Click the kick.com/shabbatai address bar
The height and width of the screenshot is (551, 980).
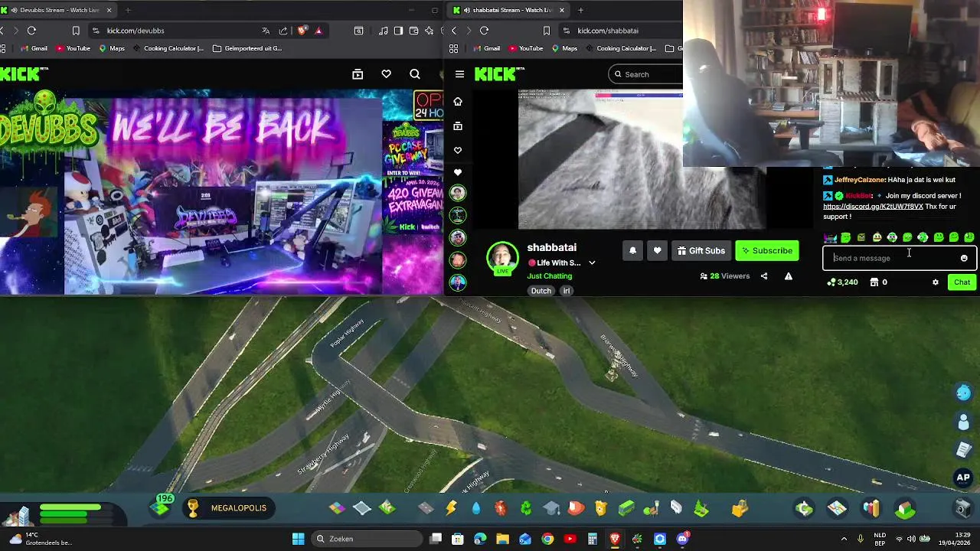click(620, 31)
